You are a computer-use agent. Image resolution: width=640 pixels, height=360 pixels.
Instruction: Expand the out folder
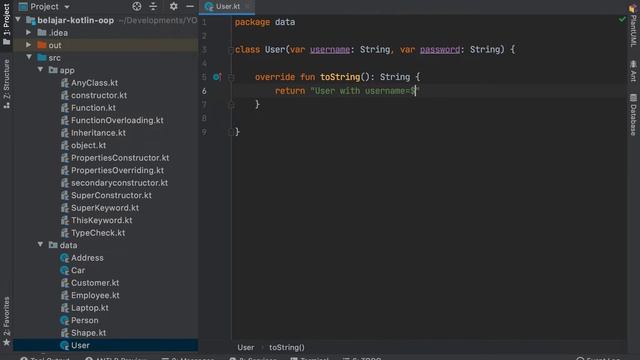point(29,45)
